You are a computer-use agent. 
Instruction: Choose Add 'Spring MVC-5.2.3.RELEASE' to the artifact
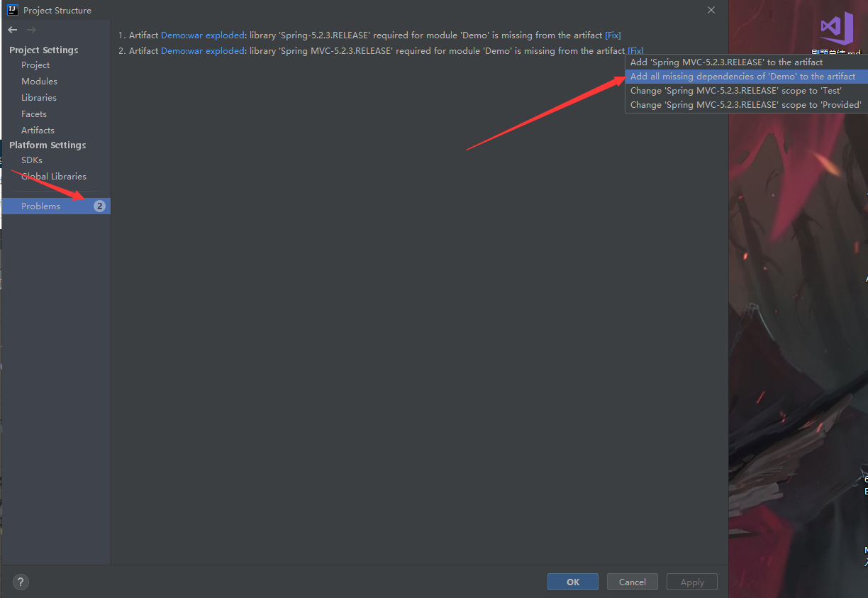click(746, 62)
